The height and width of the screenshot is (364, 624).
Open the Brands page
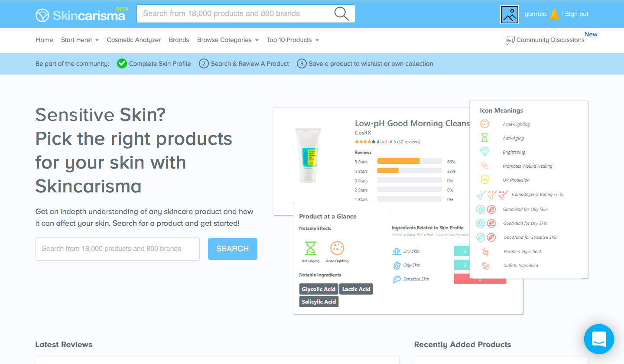pyautogui.click(x=179, y=40)
